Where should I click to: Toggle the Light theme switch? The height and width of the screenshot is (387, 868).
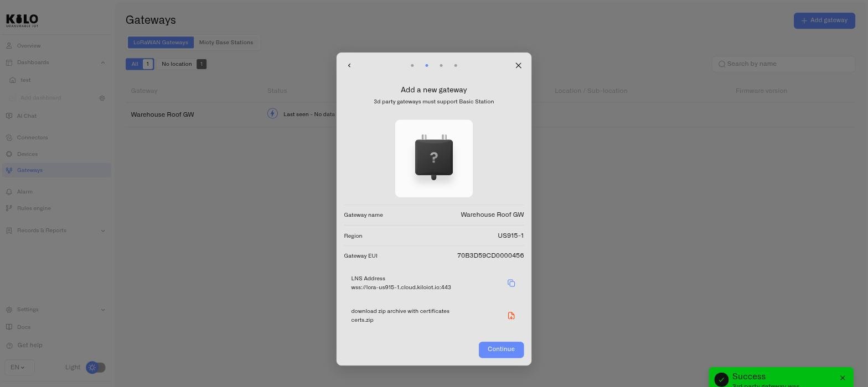click(96, 367)
